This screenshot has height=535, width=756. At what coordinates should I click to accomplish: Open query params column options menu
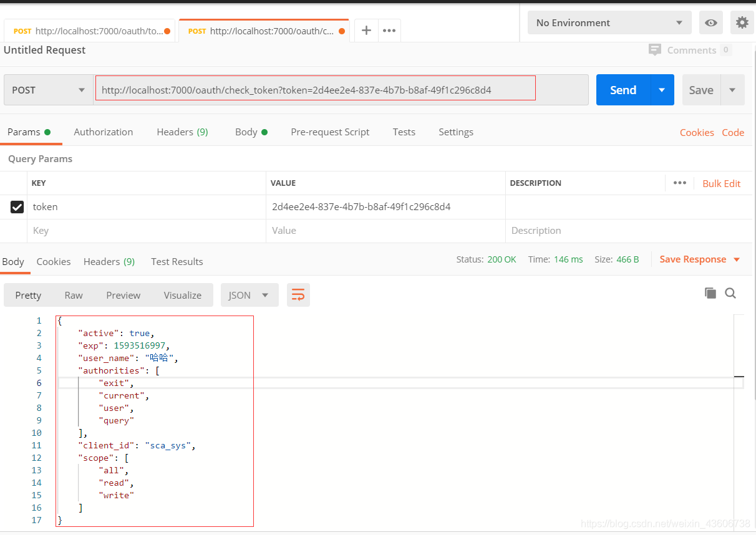pos(680,183)
